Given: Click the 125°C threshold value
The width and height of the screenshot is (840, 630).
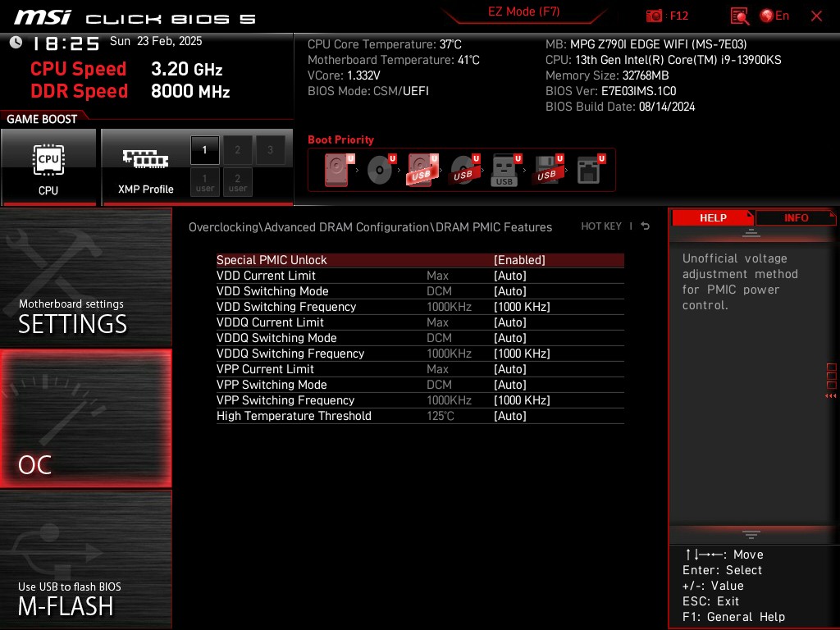Looking at the screenshot, I should pyautogui.click(x=441, y=415).
